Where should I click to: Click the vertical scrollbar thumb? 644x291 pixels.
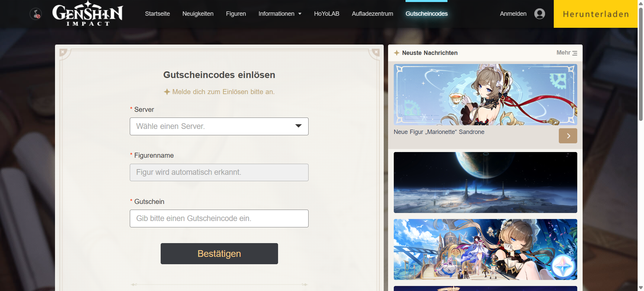click(641, 64)
